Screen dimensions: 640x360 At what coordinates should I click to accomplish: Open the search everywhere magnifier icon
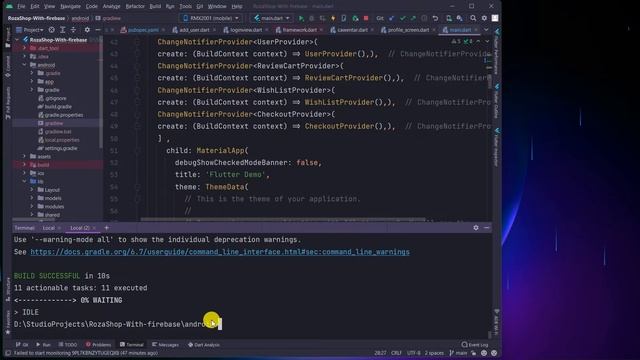473,18
